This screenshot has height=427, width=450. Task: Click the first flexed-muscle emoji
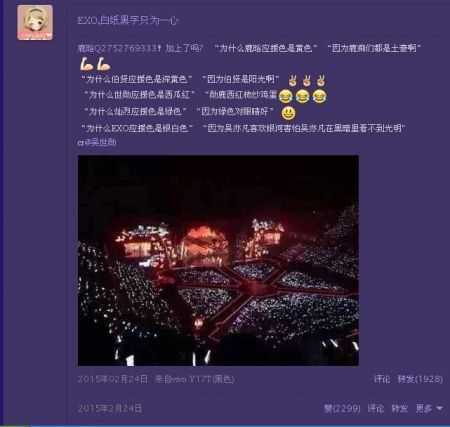pyautogui.click(x=87, y=64)
